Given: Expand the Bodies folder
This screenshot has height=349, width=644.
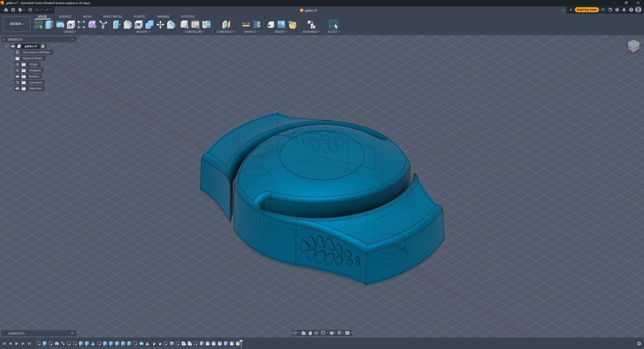Looking at the screenshot, I should [x=11, y=76].
